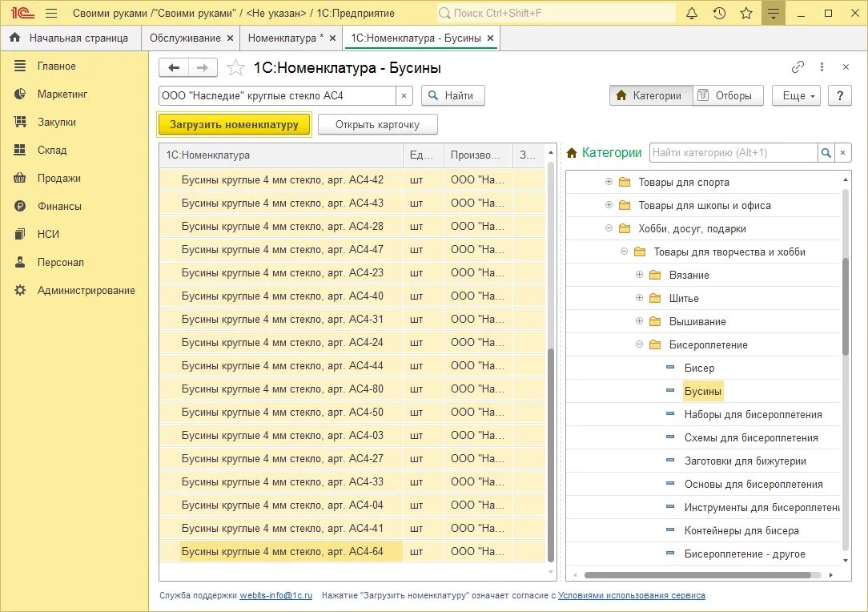
Task: Open notifications bell icon
Action: pos(691,13)
